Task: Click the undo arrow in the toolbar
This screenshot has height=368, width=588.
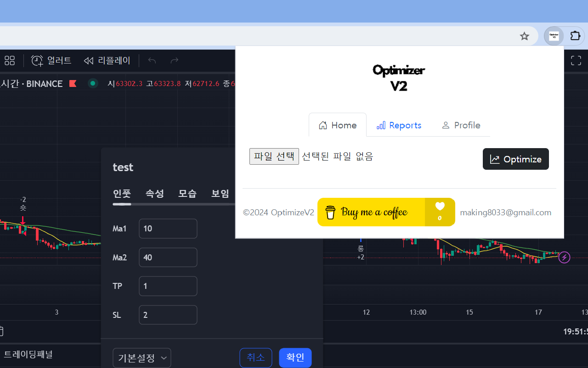Action: click(152, 60)
